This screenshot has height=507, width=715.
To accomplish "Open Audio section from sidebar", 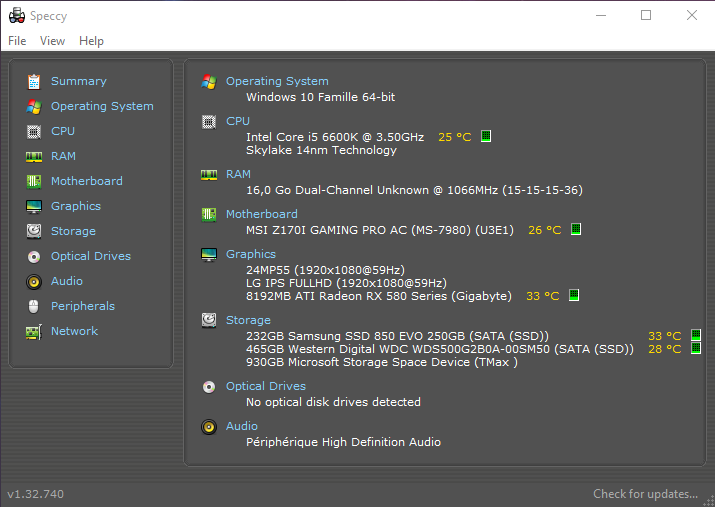I will [67, 281].
